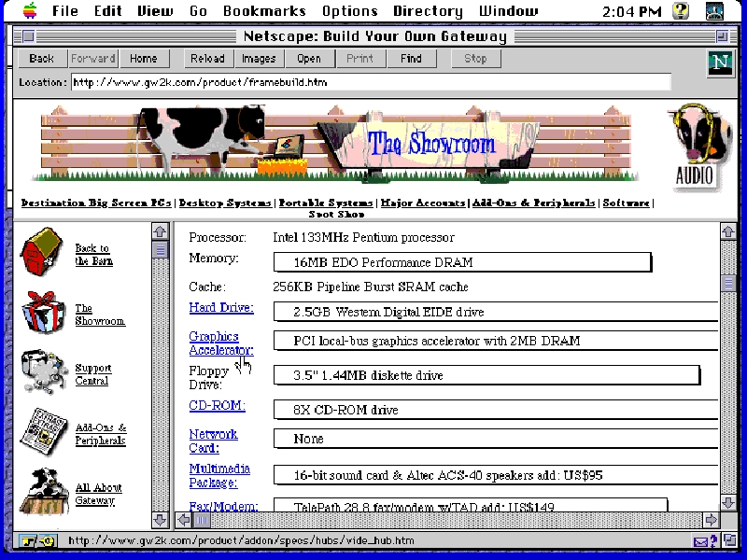This screenshot has height=560, width=747.
Task: Click the left frame scroll down arrow
Action: [x=160, y=520]
